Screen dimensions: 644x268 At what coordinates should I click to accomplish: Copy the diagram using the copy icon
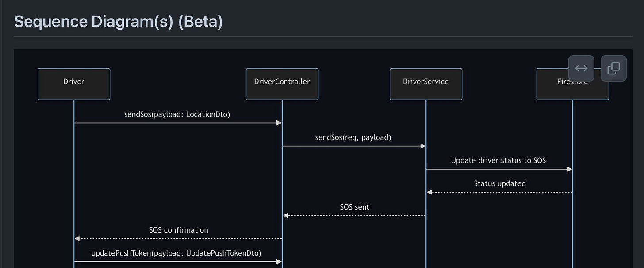click(613, 68)
